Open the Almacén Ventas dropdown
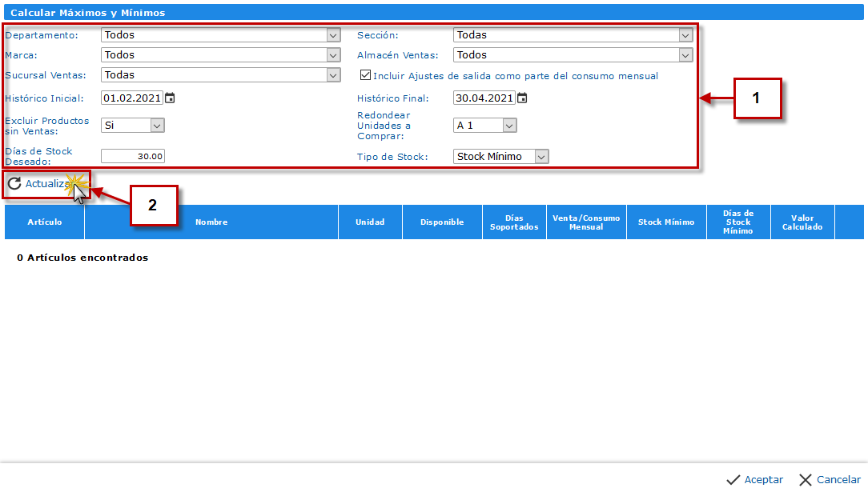This screenshot has height=496, width=868. pos(685,55)
